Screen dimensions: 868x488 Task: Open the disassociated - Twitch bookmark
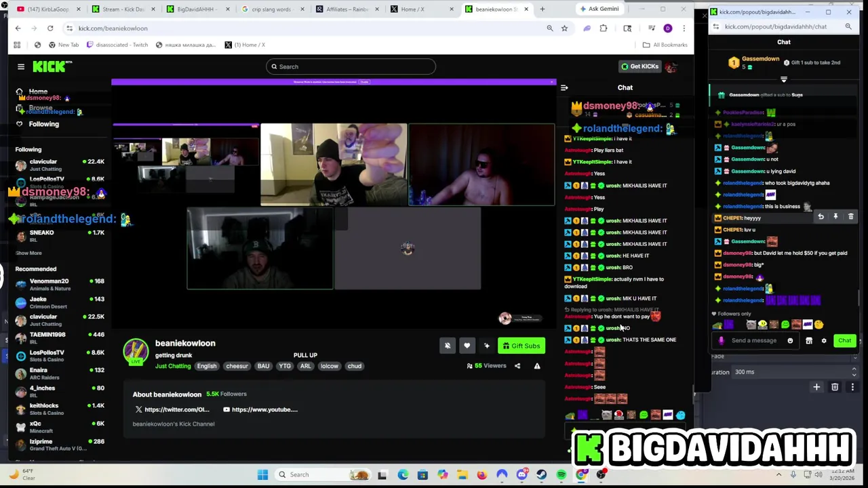(117, 45)
